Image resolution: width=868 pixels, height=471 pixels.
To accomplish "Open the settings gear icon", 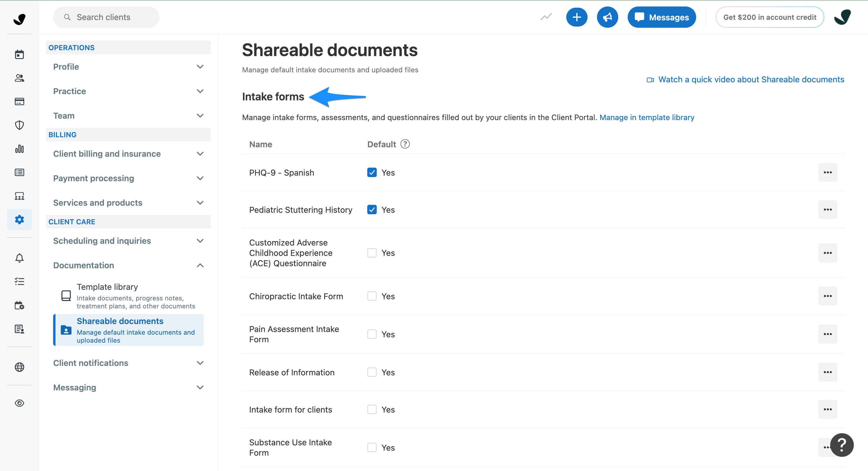I will coord(19,220).
